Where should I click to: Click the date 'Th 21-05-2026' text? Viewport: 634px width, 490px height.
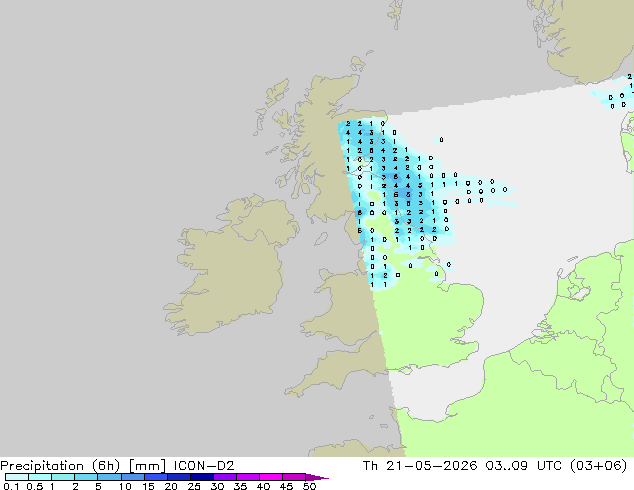420,466
